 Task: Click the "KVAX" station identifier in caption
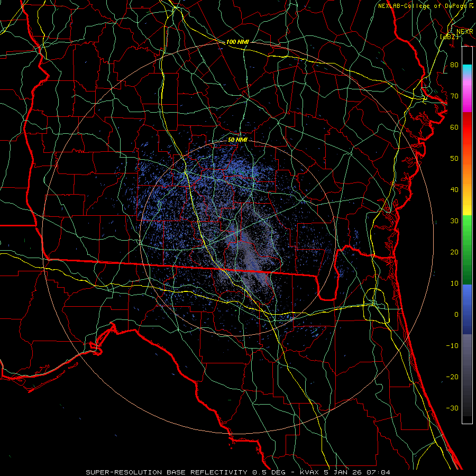coord(309,472)
